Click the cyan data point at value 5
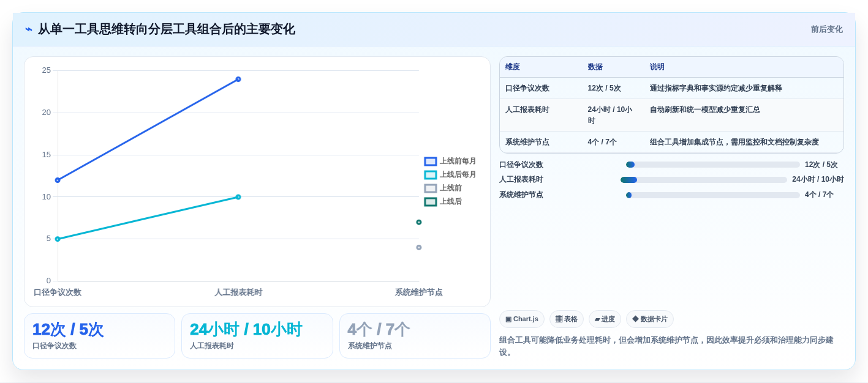The image size is (868, 383). click(x=58, y=239)
